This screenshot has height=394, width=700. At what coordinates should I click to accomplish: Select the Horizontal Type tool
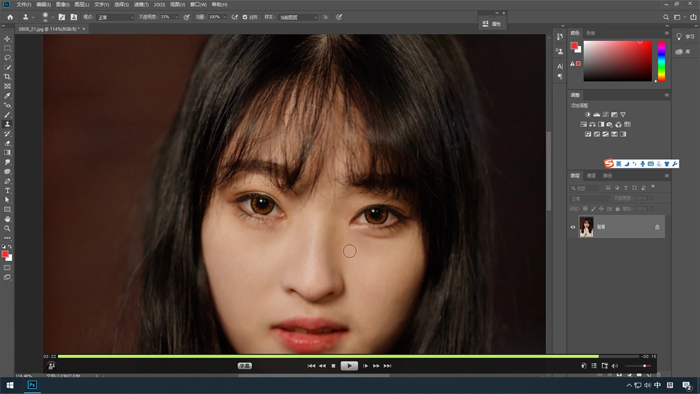point(7,191)
